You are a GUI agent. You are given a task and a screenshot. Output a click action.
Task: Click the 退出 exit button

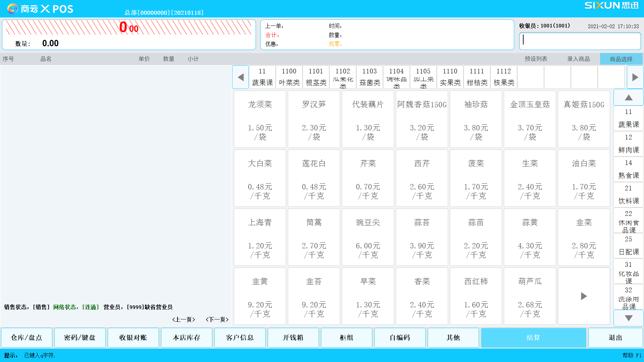pyautogui.click(x=615, y=338)
